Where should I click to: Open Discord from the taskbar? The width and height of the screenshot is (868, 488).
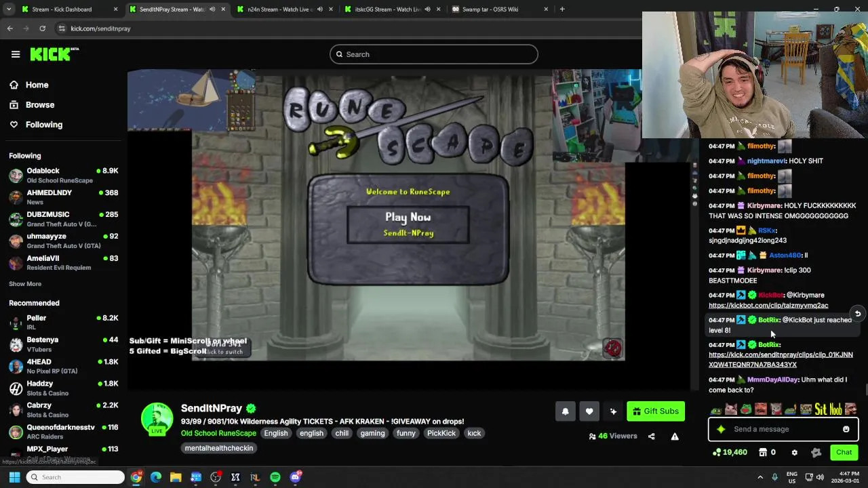[x=296, y=477]
